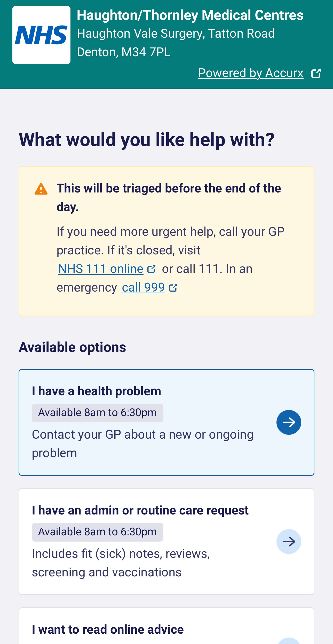333x644 pixels.
Task: Click external icon after NHS 111 online
Action: click(151, 269)
